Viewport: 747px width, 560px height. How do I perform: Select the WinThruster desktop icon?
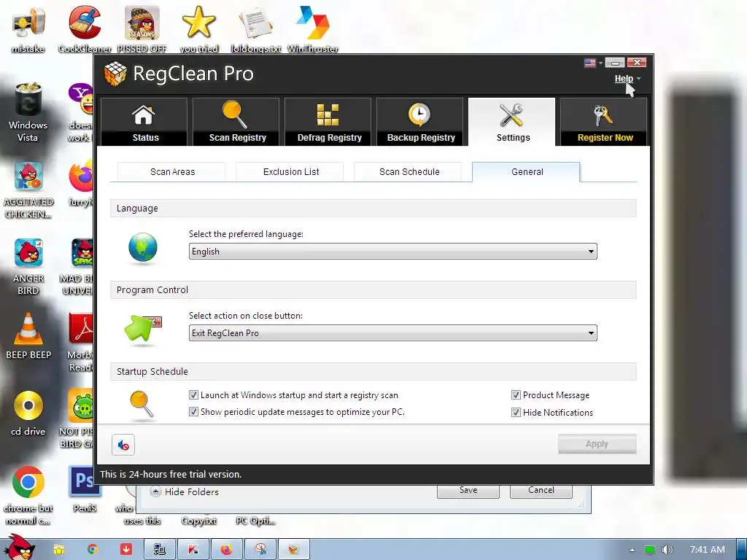(313, 29)
